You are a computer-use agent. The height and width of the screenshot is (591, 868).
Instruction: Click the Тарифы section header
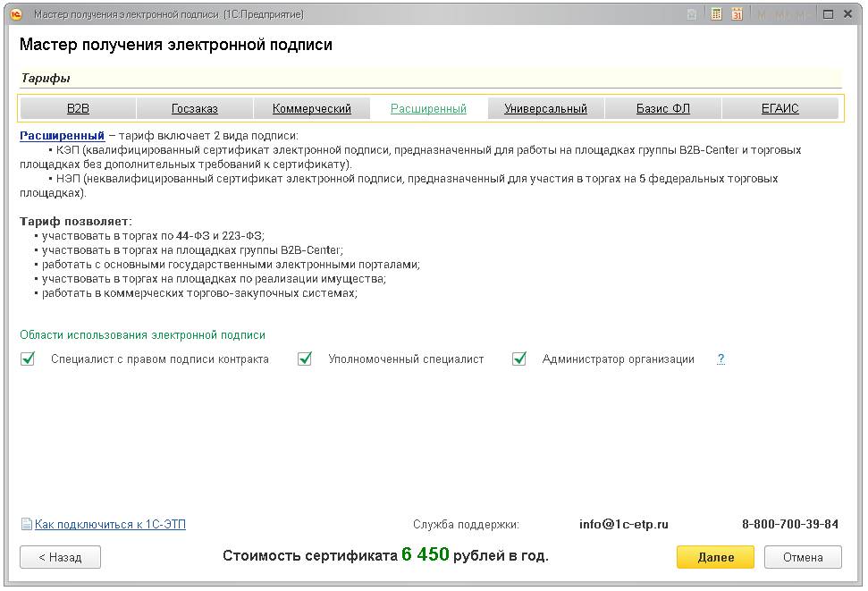[46, 78]
